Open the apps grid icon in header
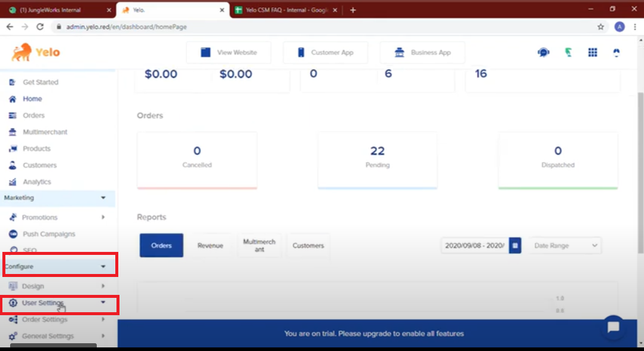The height and width of the screenshot is (351, 644). 593,53
